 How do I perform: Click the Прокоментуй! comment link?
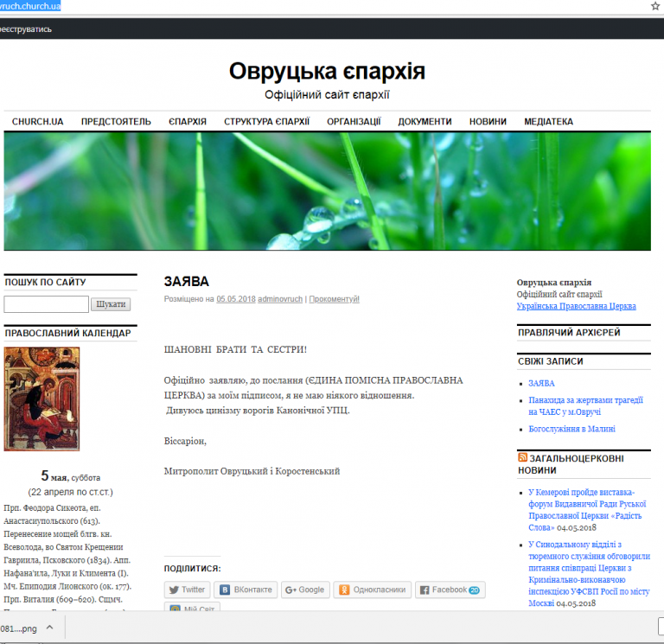click(x=334, y=299)
